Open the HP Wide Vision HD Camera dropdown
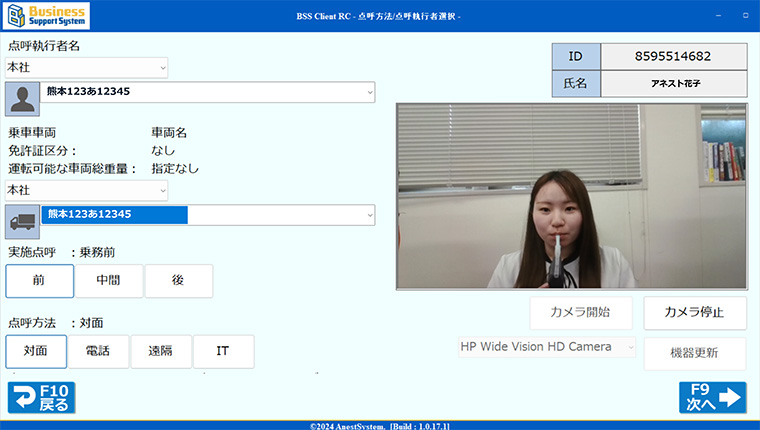This screenshot has height=430, width=760. (546, 347)
